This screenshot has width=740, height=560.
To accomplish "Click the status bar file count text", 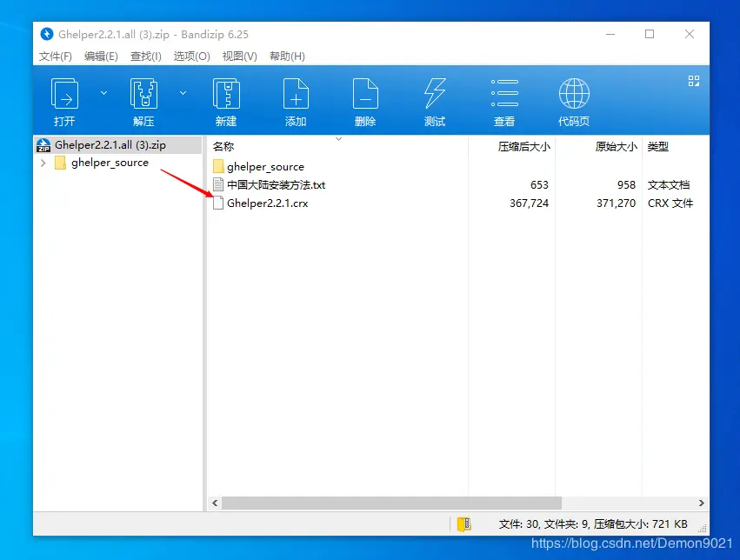I will pos(593,523).
